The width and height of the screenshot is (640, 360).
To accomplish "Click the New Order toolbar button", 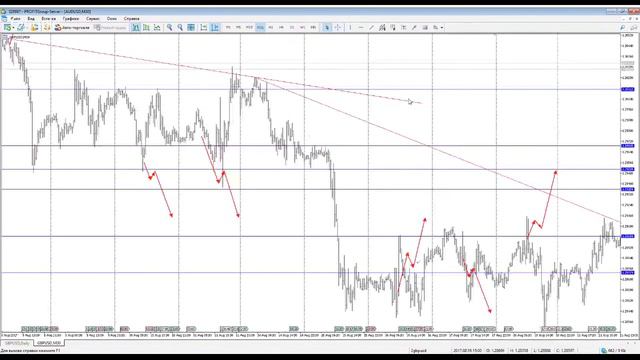I will [110, 27].
